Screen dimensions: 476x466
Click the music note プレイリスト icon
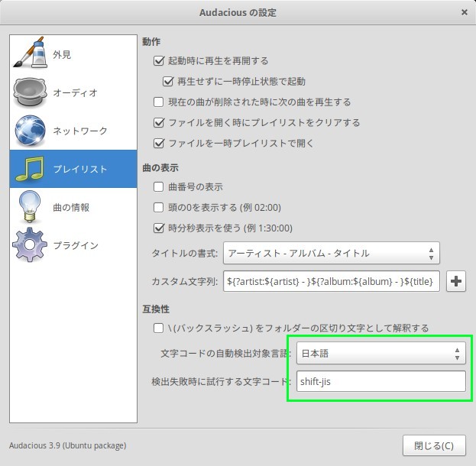click(30, 169)
